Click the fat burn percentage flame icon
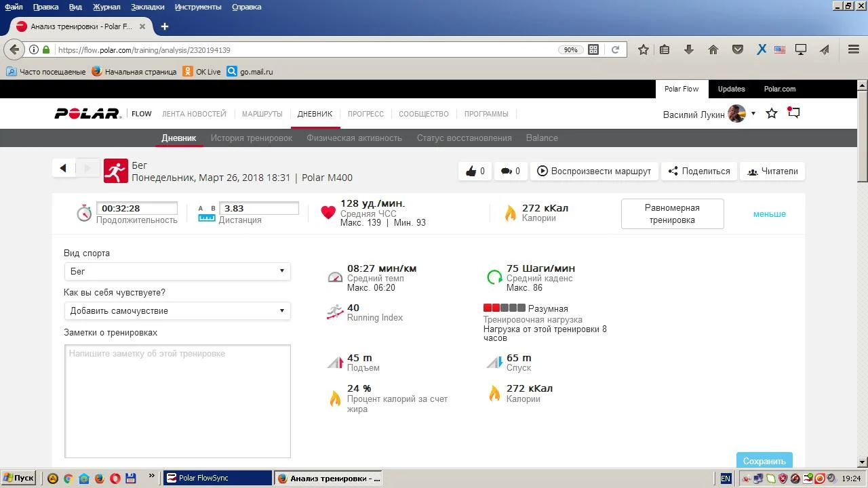Image resolution: width=868 pixels, height=488 pixels. click(x=335, y=398)
